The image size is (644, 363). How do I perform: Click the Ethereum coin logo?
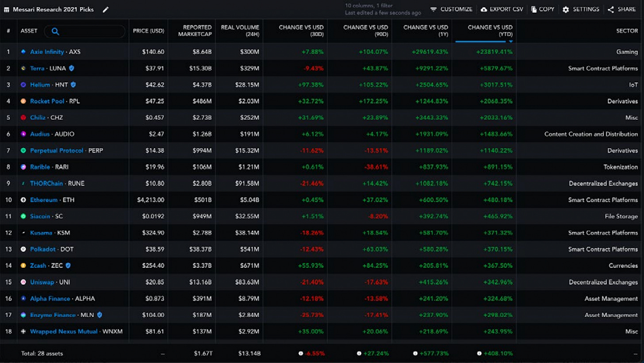[x=23, y=200]
